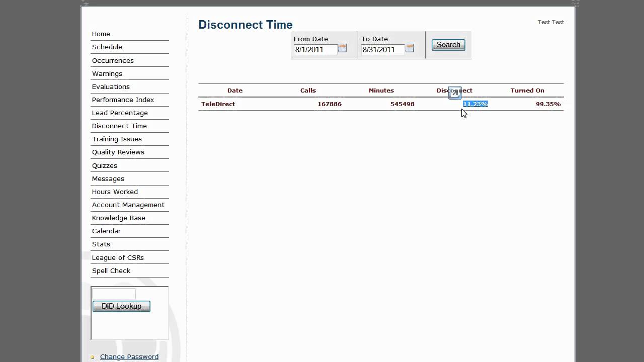Open the Occurrences page
Viewport: 644px width, 362px height.
tap(113, 60)
